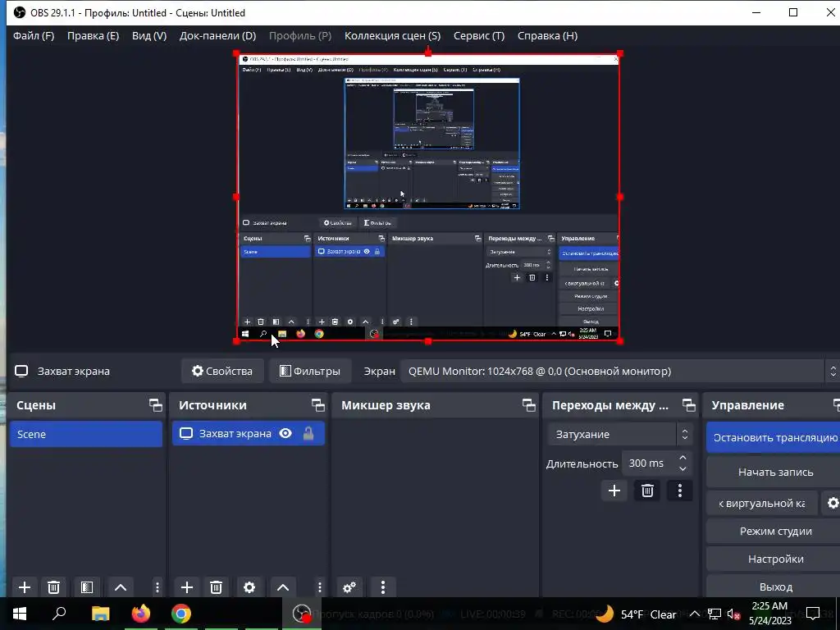The image size is (840, 630).
Task: Click Остановить трансляцию button
Action: tap(774, 438)
